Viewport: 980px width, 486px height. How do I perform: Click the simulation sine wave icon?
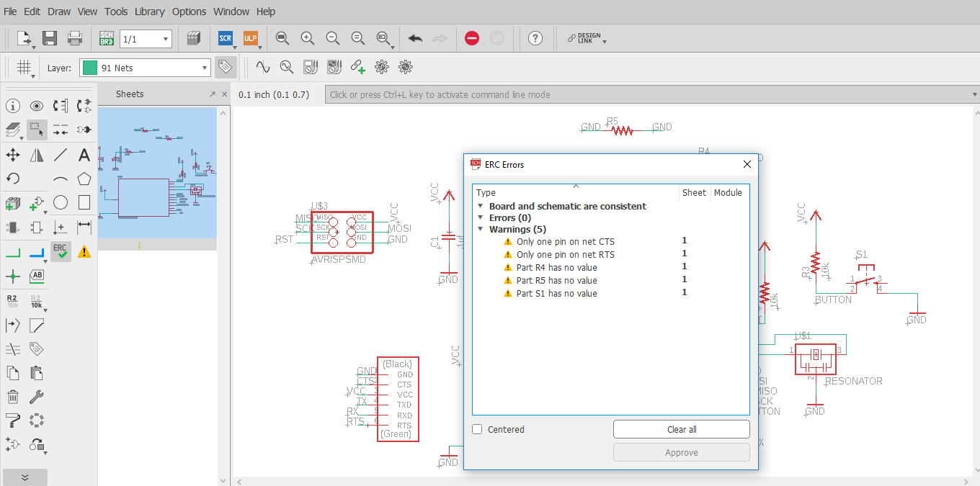(x=262, y=68)
